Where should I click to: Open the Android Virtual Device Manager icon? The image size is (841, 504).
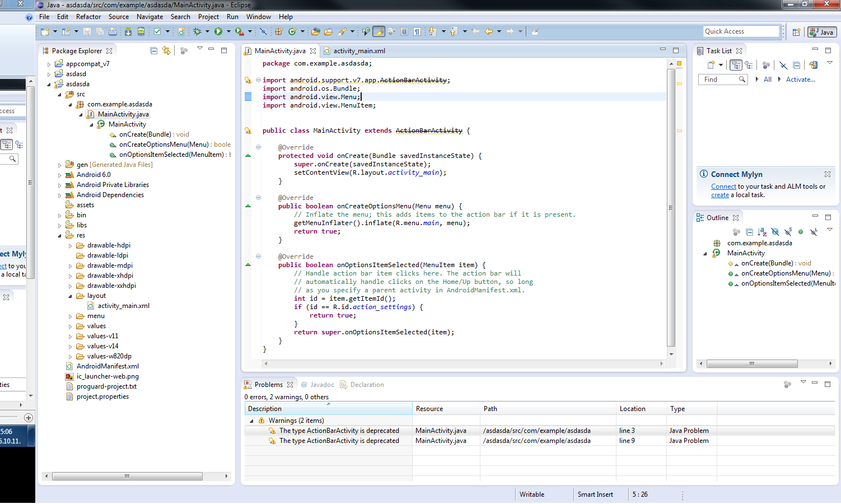pyautogui.click(x=141, y=31)
